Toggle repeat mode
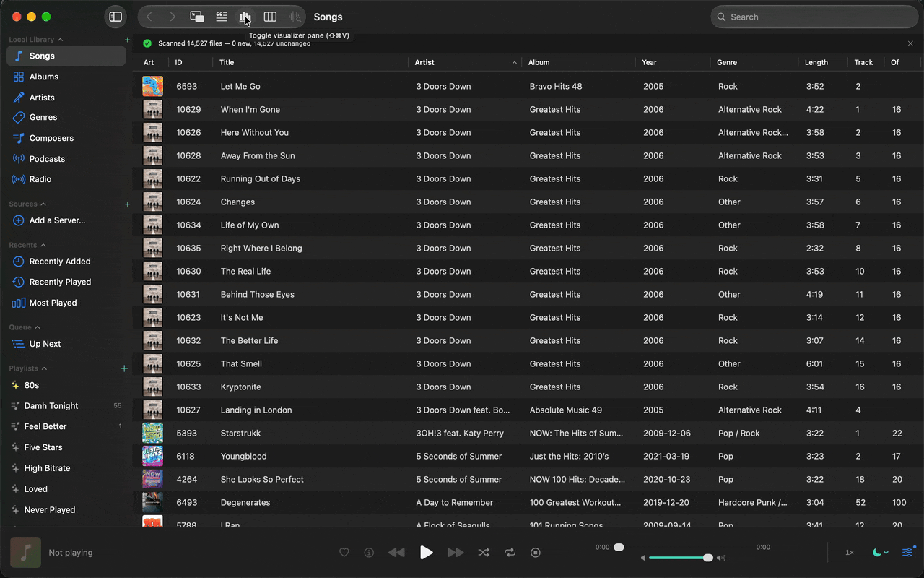 pos(510,553)
